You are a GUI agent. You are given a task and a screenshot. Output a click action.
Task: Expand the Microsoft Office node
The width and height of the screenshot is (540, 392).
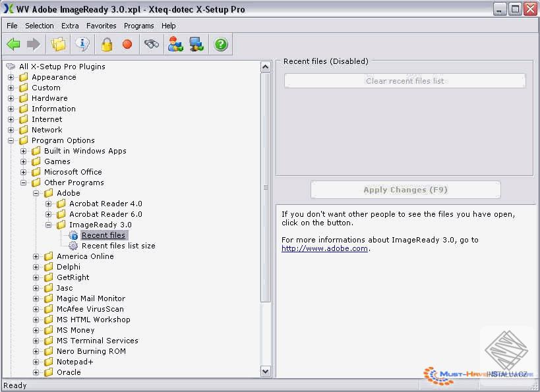pos(24,172)
